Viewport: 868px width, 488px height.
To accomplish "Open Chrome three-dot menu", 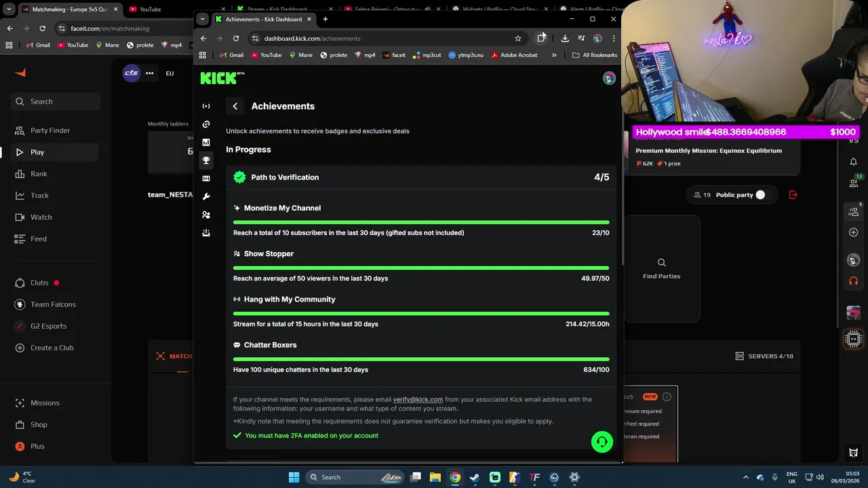I will point(614,39).
